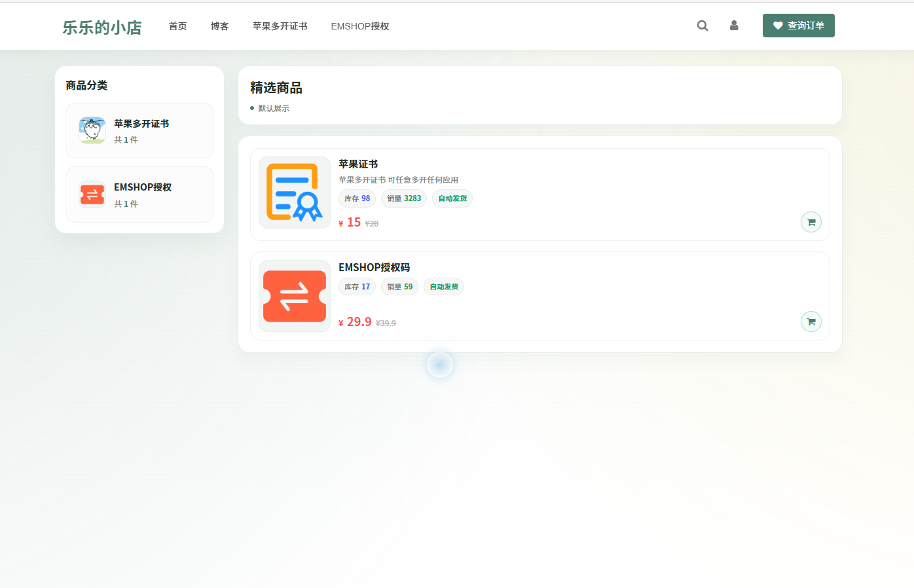Image resolution: width=914 pixels, height=588 pixels.
Task: Click the 自动发货 badge on EMSHOP授权码
Action: (x=443, y=286)
